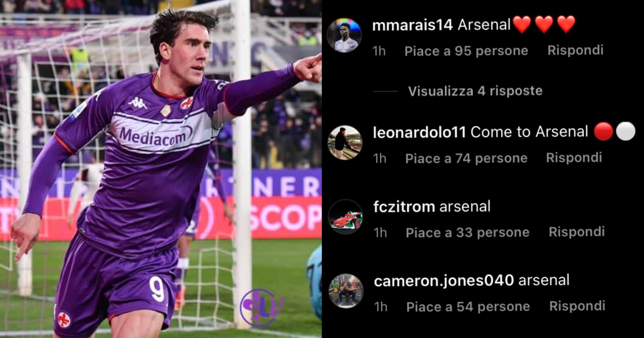Image resolution: width=644 pixels, height=338 pixels.
Task: Open the cameron.jones040 username link
Action: [x=444, y=281]
